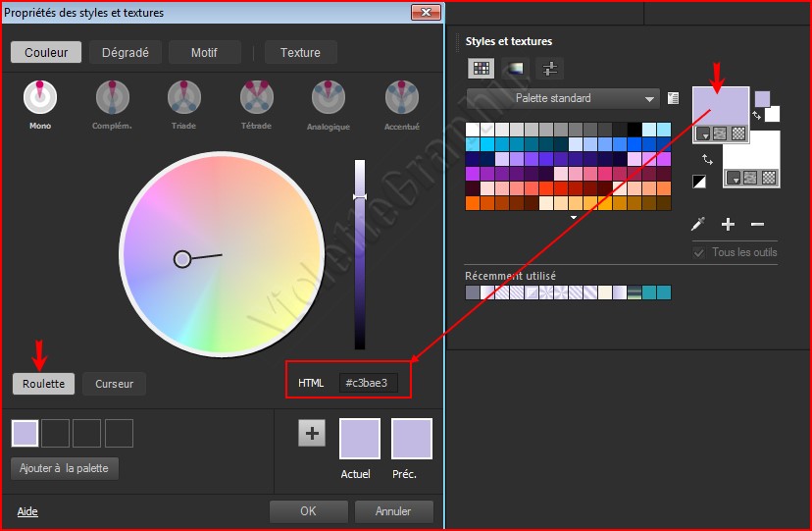Click the HTML color code field

[x=369, y=383]
